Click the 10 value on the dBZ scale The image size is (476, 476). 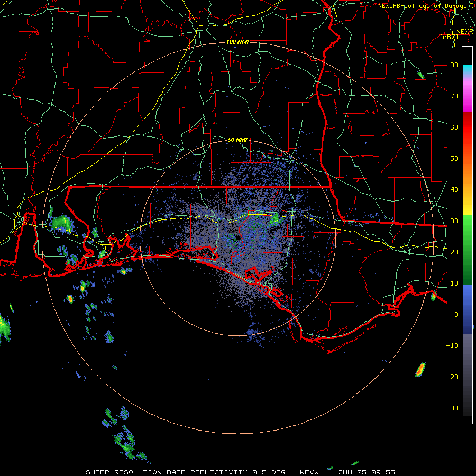454,283
